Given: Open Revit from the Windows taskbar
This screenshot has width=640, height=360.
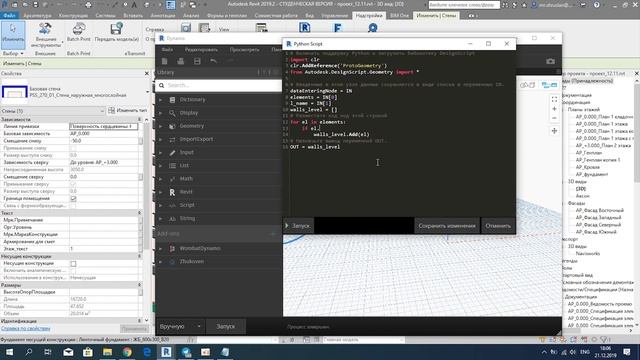Looking at the screenshot, I should click(x=166, y=352).
